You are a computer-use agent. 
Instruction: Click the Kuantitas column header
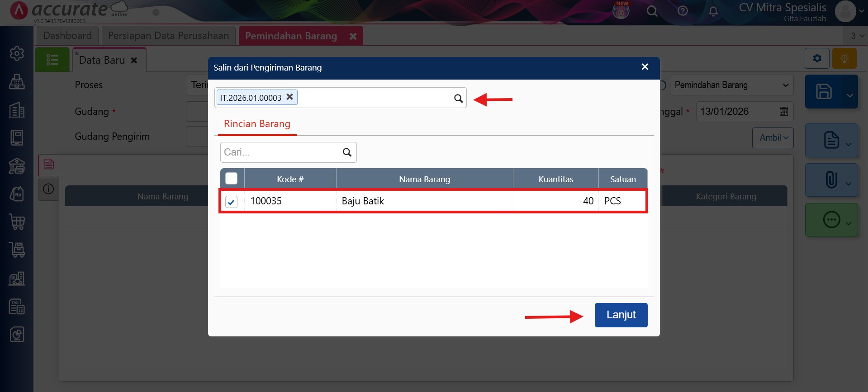tap(555, 179)
